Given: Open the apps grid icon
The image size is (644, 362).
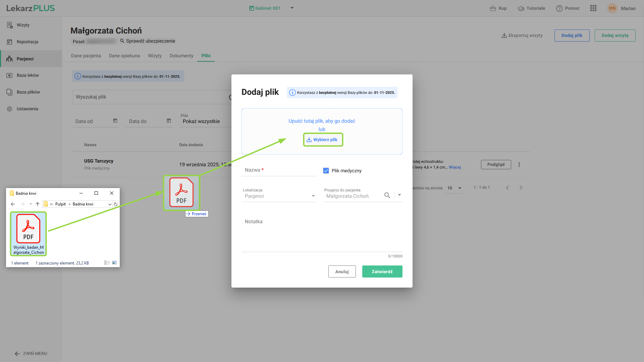Looking at the screenshot, I should 593,8.
